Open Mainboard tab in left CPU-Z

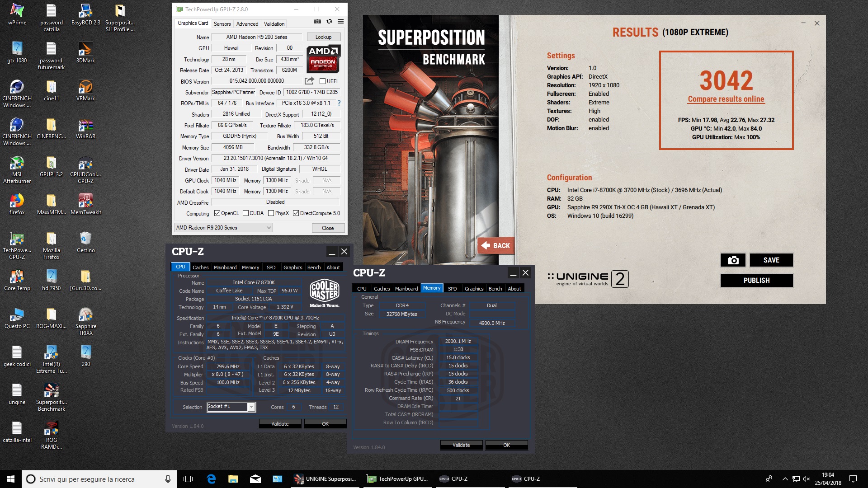point(225,267)
